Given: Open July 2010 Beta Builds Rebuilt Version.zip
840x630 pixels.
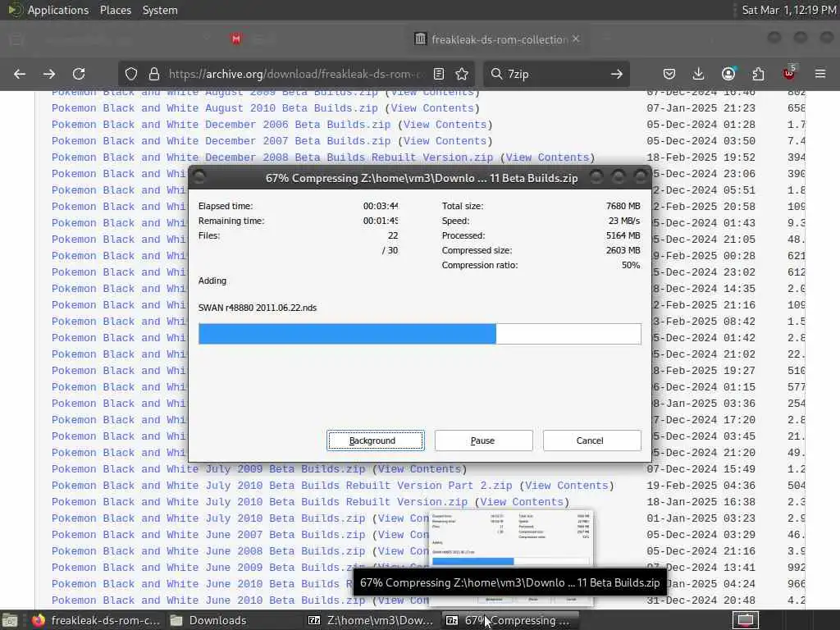Looking at the screenshot, I should [x=259, y=502].
